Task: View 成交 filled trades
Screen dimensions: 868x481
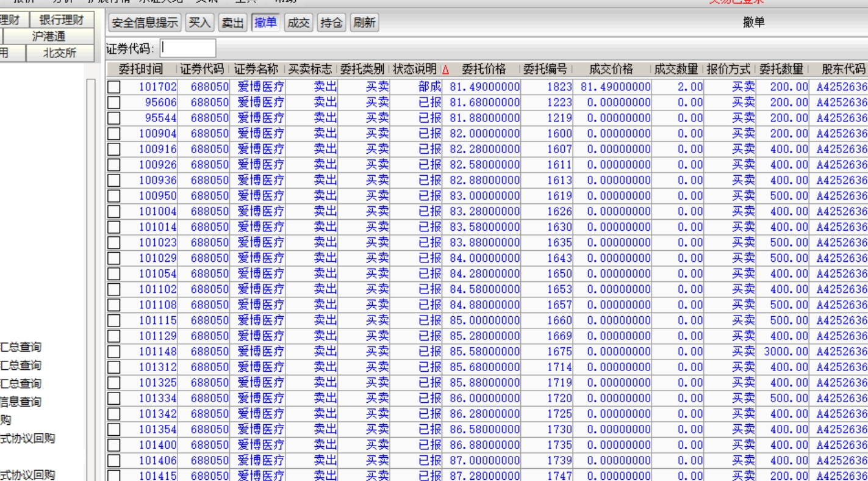Action: pyautogui.click(x=298, y=23)
